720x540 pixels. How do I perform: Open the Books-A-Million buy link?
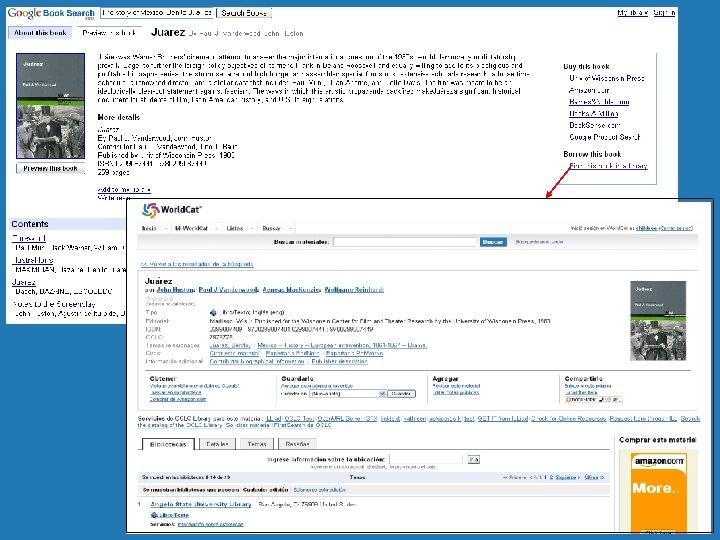pyautogui.click(x=593, y=113)
